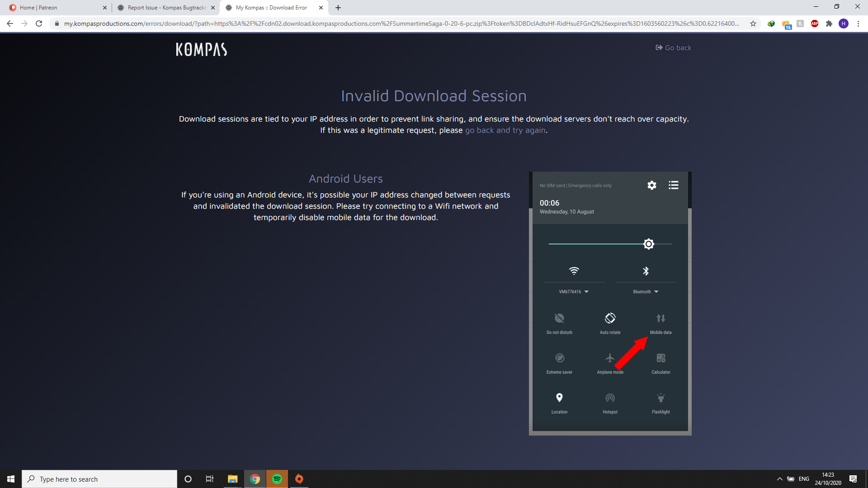Image resolution: width=868 pixels, height=488 pixels.
Task: Type in the Windows search box
Action: 99,479
